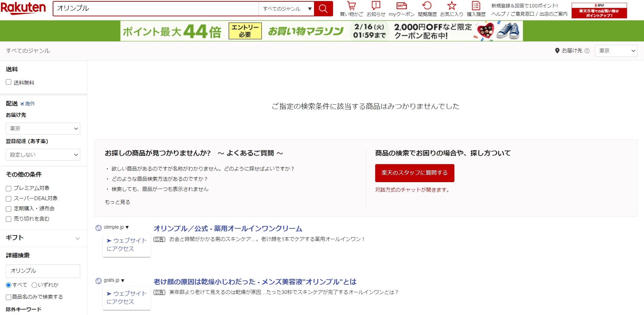Click the globe icon next to grats.jp
Viewport: 644px width, 315px height.
click(x=99, y=281)
